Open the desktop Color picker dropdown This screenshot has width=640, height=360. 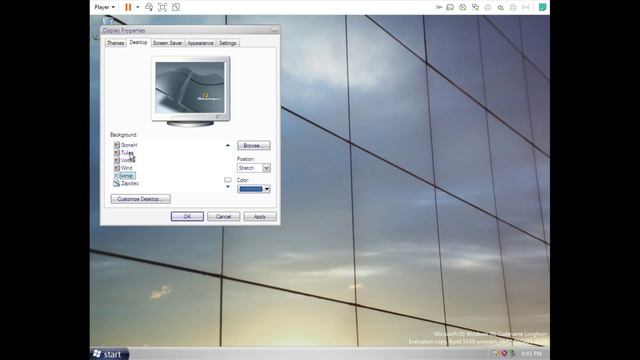(x=253, y=189)
